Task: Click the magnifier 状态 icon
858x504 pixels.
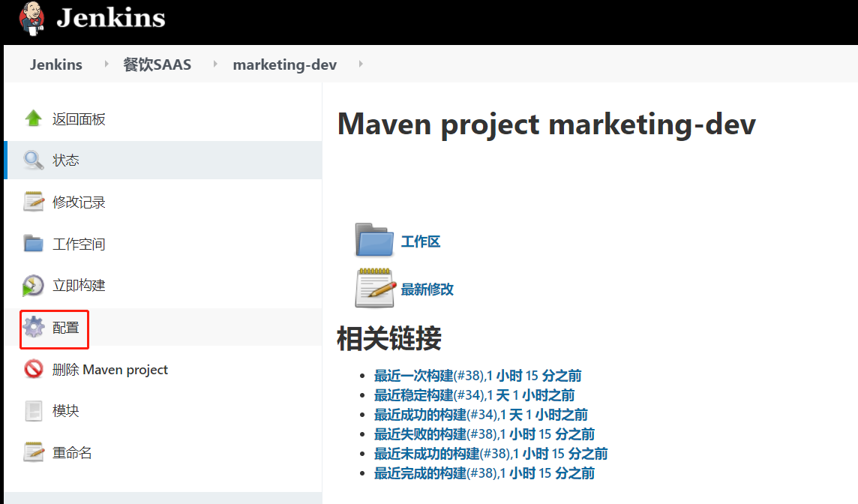Action: coord(34,160)
